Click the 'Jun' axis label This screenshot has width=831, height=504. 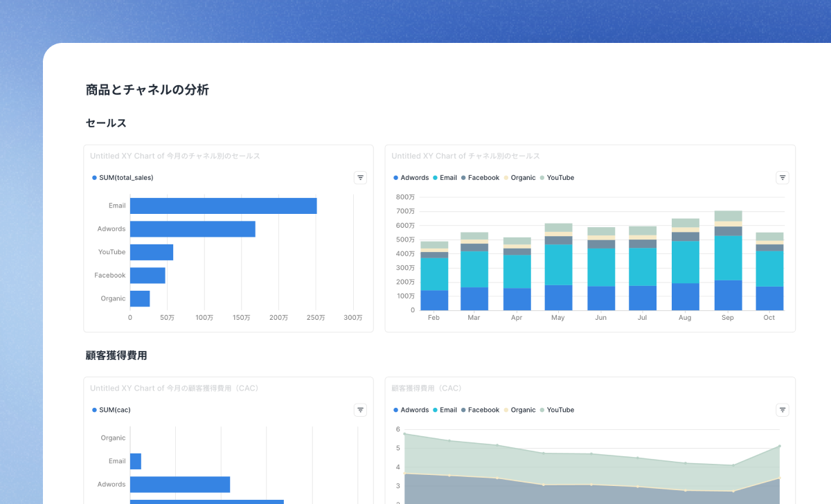(x=601, y=318)
